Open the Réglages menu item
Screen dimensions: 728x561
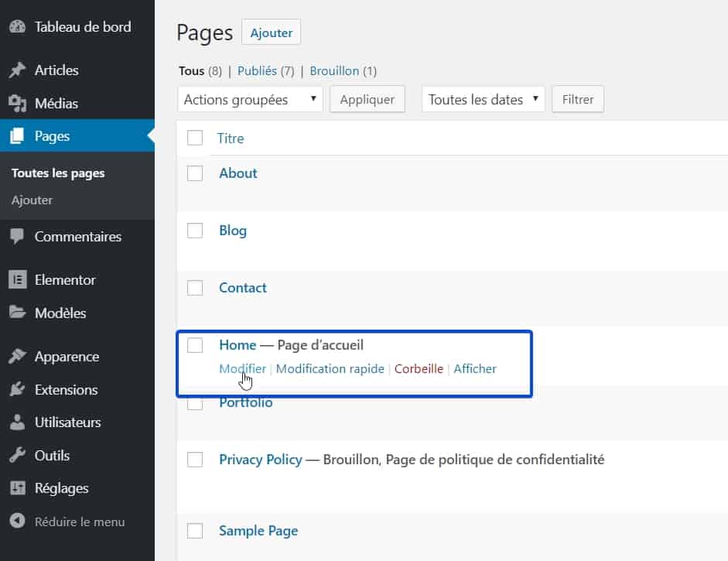coord(61,488)
